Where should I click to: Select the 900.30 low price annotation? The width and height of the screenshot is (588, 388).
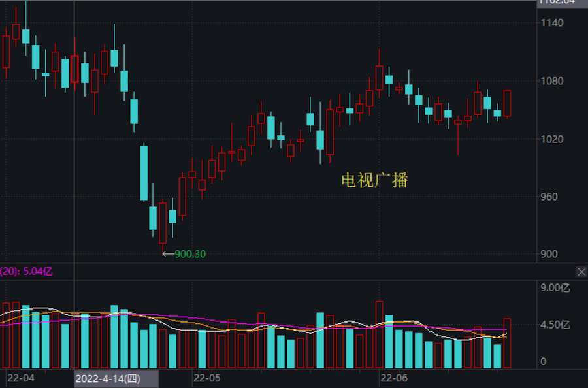(190, 254)
